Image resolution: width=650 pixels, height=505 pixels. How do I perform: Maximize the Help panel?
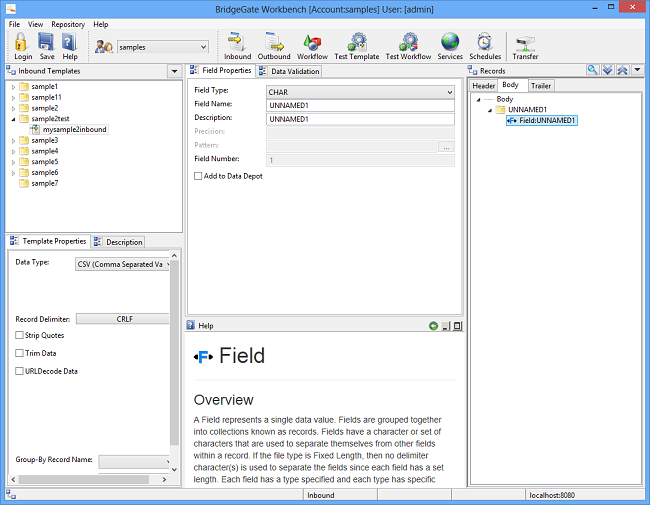click(x=457, y=326)
